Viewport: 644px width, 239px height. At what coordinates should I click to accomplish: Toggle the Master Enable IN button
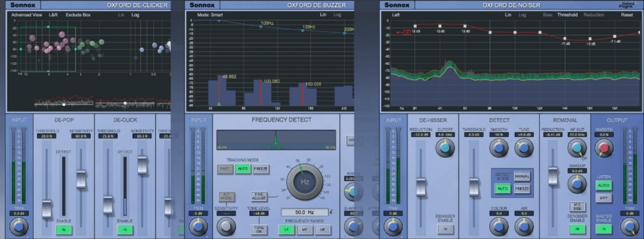[603, 229]
